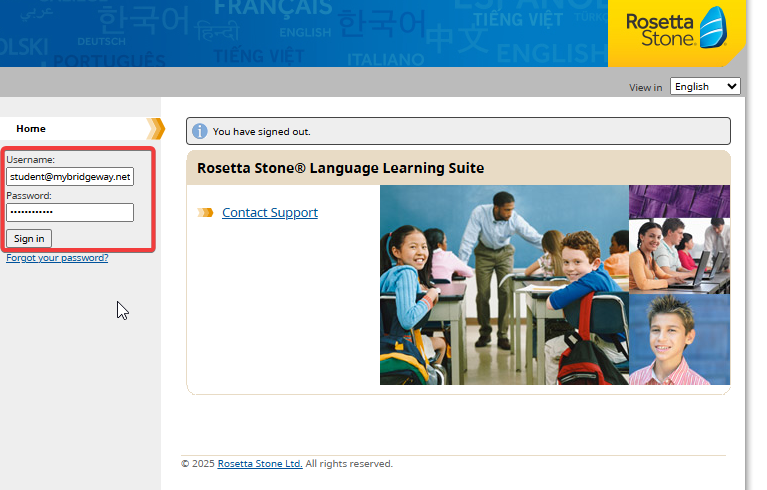The image size is (767, 490).
Task: Click the Sign in button
Action: [x=29, y=239]
